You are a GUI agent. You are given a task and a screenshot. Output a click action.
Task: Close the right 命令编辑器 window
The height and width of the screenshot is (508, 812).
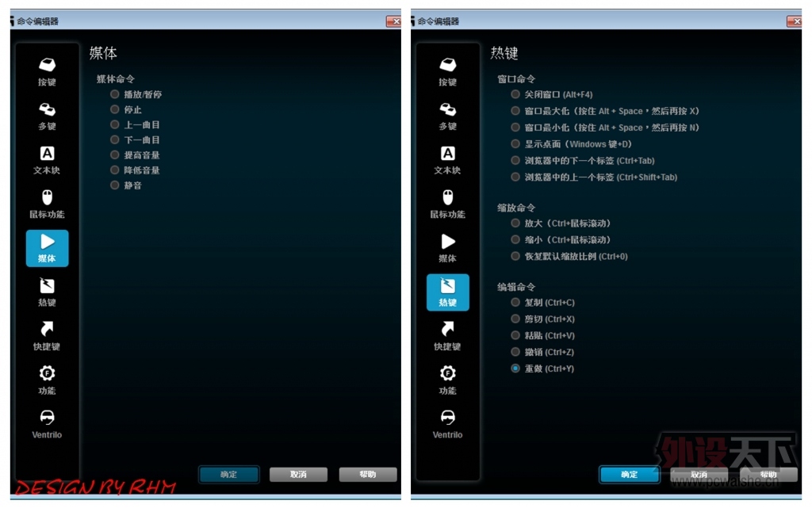[x=795, y=21]
